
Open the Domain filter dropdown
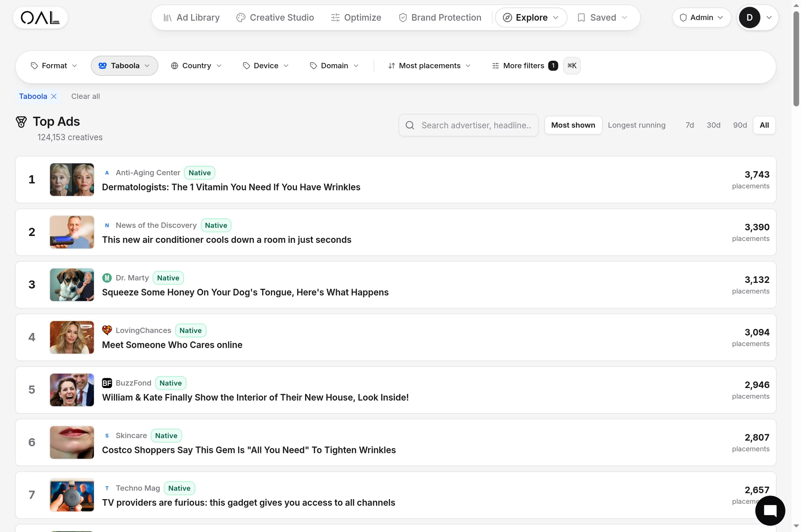tap(334, 66)
